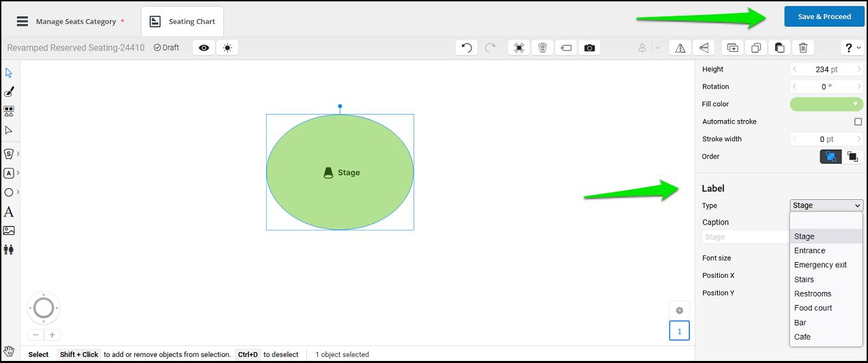The width and height of the screenshot is (868, 363).
Task: Pick Cafe from the type list
Action: [x=826, y=337]
